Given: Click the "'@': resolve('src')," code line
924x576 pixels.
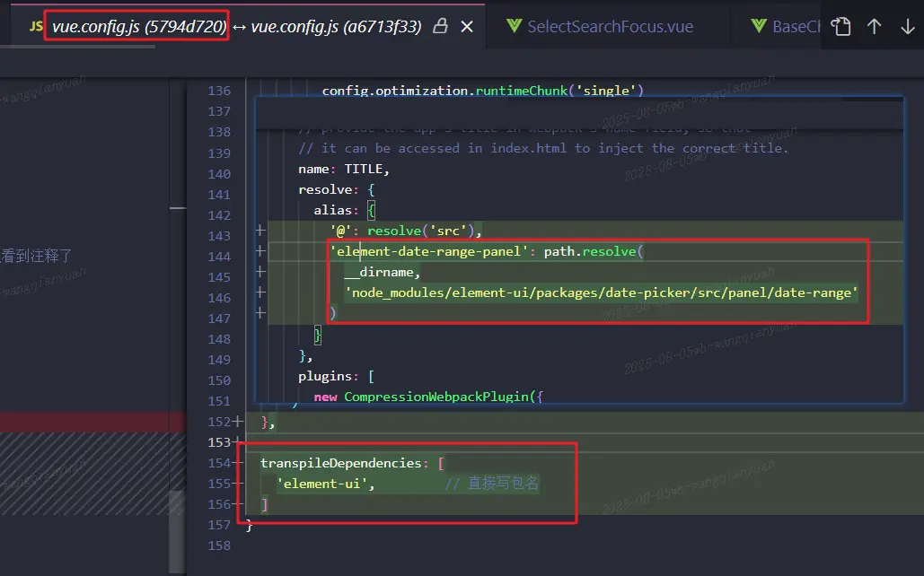Looking at the screenshot, I should click(406, 231).
